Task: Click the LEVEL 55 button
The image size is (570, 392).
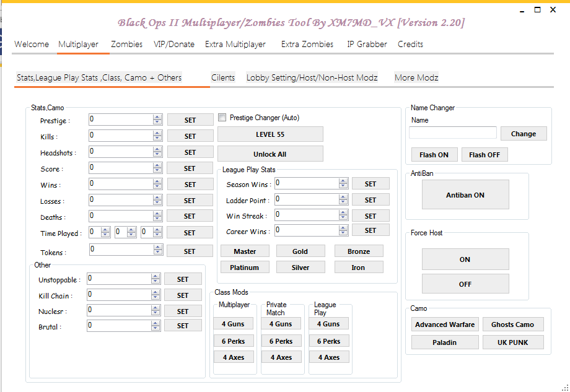Action: point(270,134)
